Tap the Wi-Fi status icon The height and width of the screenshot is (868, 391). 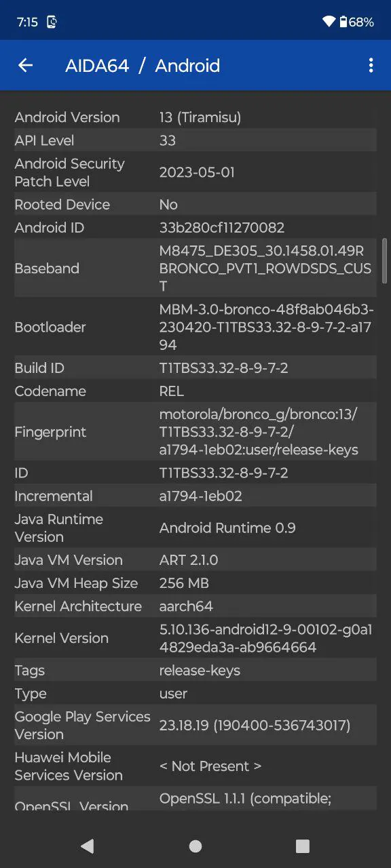point(329,22)
